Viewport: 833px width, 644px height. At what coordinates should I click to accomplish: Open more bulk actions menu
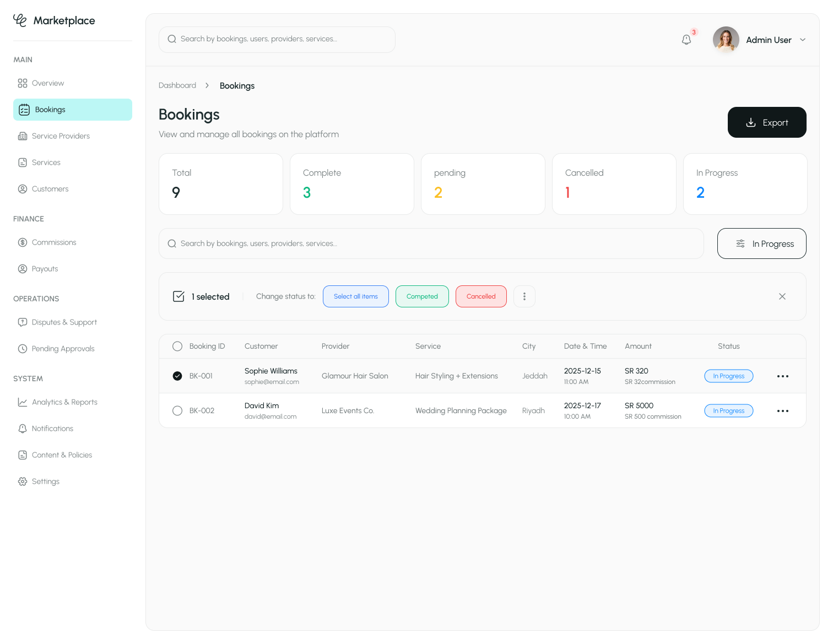point(524,296)
